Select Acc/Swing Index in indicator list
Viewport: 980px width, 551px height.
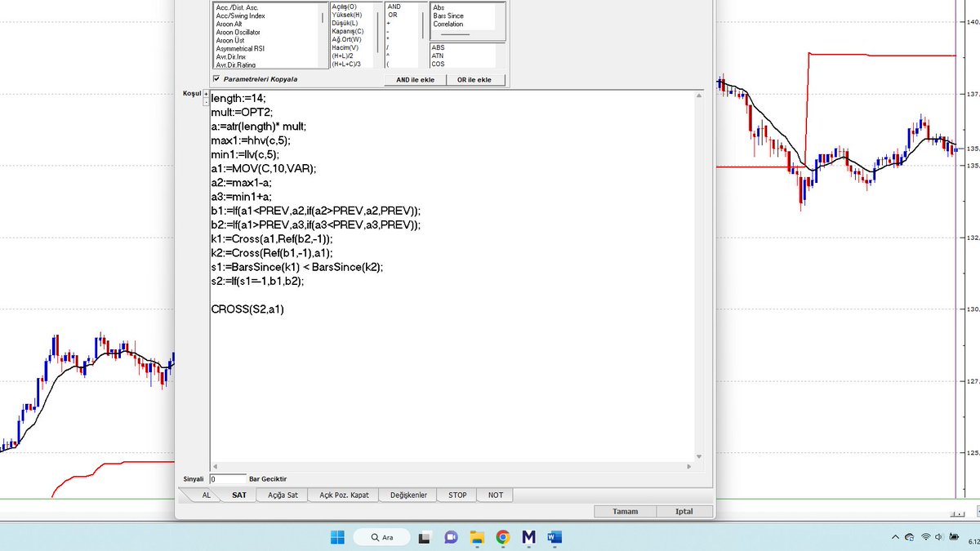[240, 16]
